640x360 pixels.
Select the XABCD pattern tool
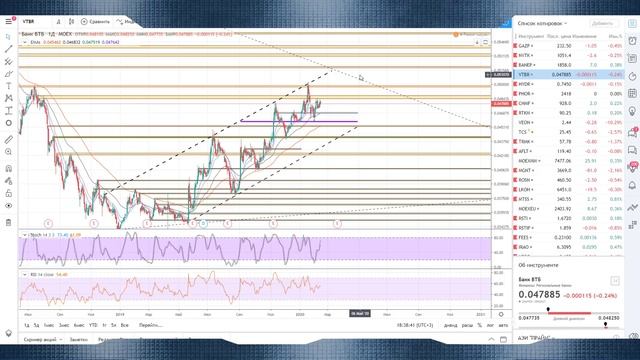point(9,98)
